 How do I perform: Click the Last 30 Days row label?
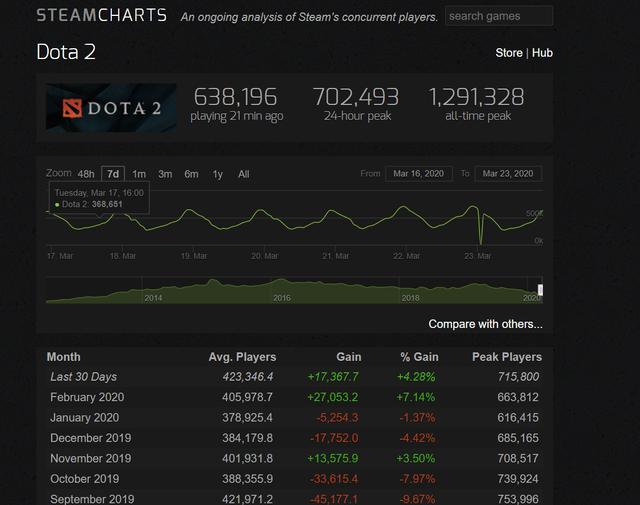click(x=84, y=377)
